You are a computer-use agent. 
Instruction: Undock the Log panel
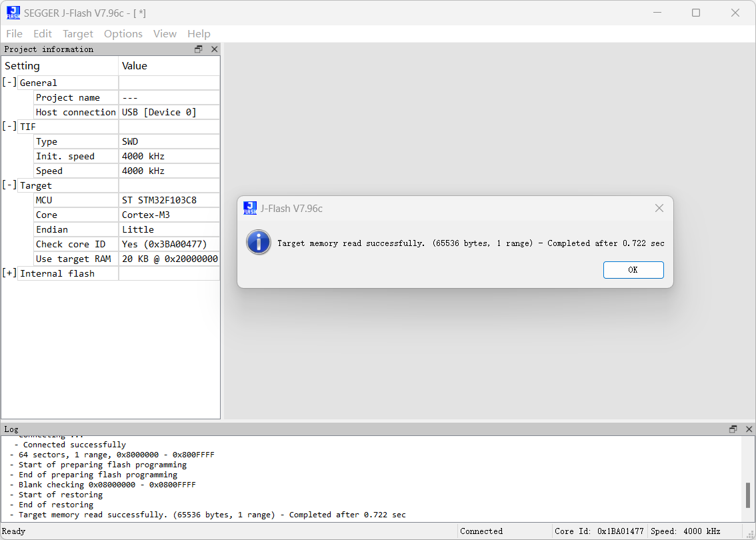733,429
